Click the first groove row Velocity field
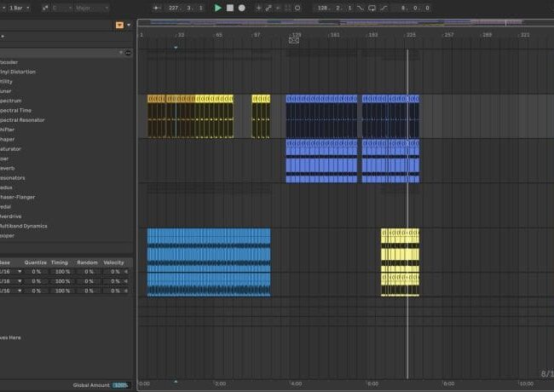 (115, 271)
